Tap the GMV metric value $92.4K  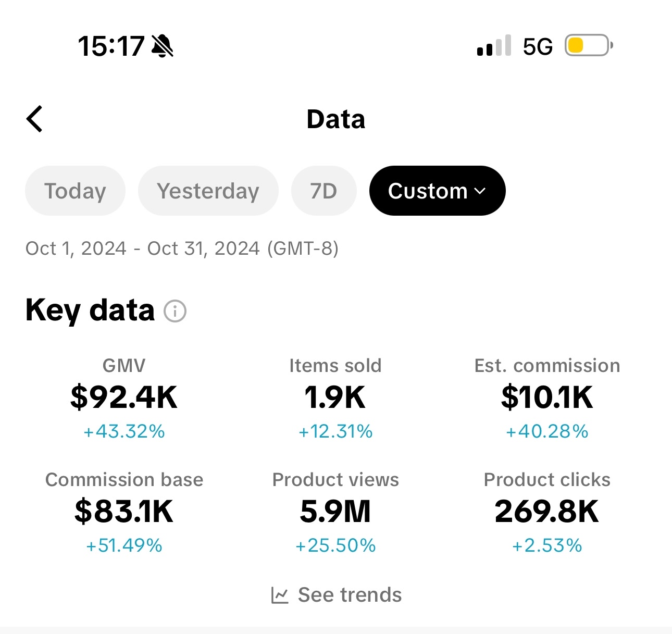(x=125, y=399)
